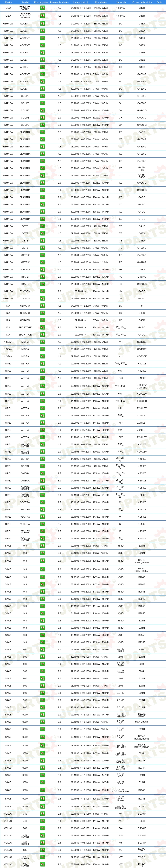
Task: Click the 151kW / 205KM power cell
Action: [x=101, y=606]
